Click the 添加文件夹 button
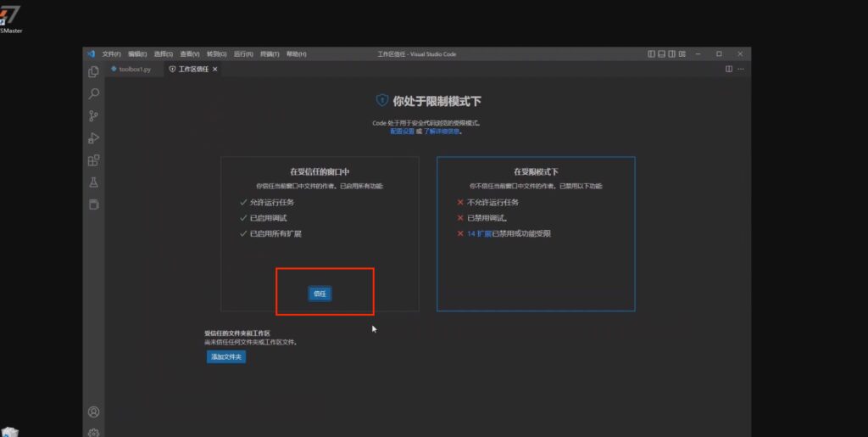Viewport: 868px width, 437px height. pos(226,357)
